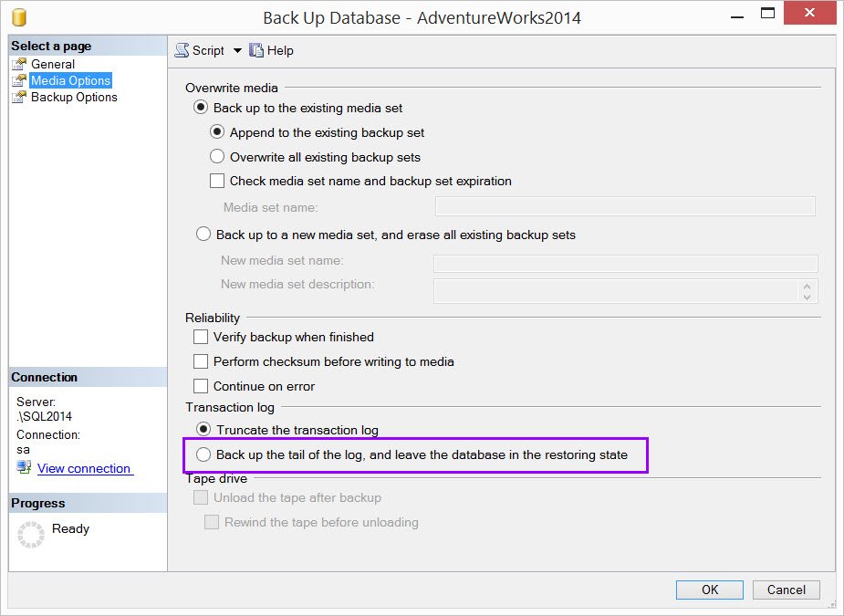This screenshot has height=616, width=844.
Task: Select Truncate the transaction log option
Action: (203, 430)
